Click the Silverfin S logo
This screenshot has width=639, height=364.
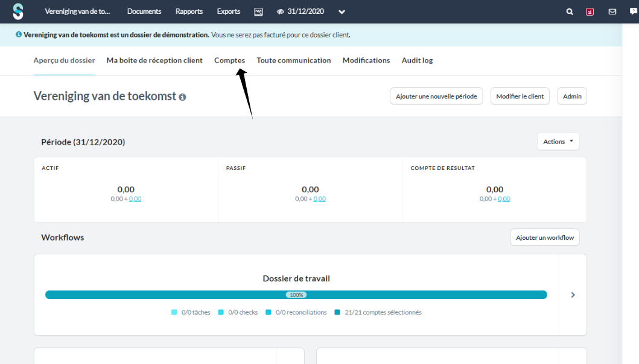(18, 11)
